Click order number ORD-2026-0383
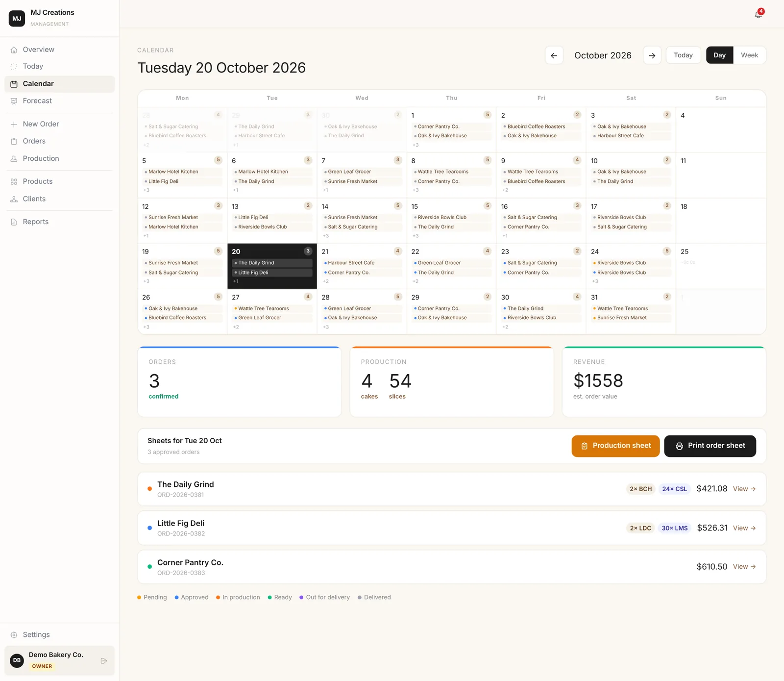This screenshot has width=784, height=681. click(x=181, y=573)
